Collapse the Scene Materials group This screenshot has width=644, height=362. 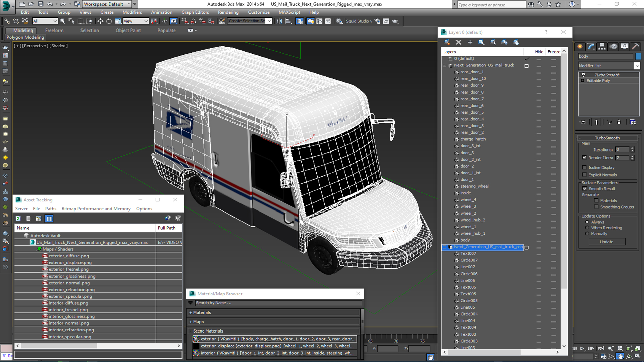pyautogui.click(x=191, y=331)
